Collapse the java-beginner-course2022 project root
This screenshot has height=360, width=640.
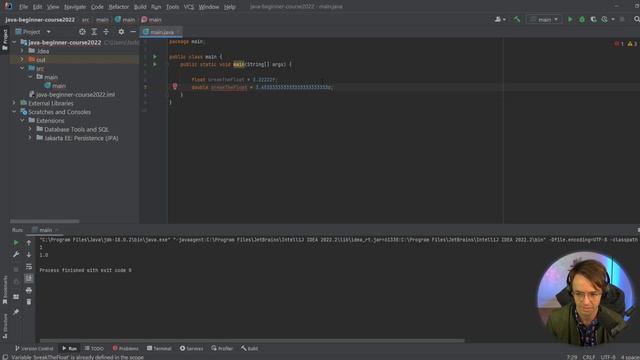tap(14, 42)
